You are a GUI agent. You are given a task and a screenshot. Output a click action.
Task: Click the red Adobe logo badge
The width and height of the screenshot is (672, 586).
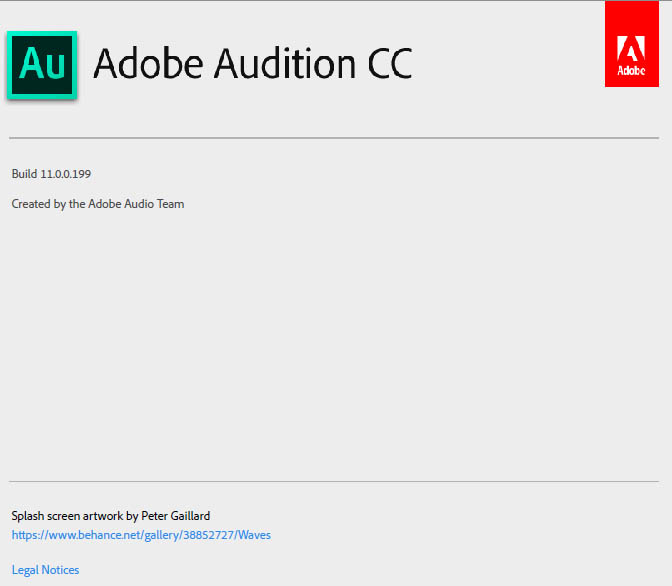coord(632,44)
